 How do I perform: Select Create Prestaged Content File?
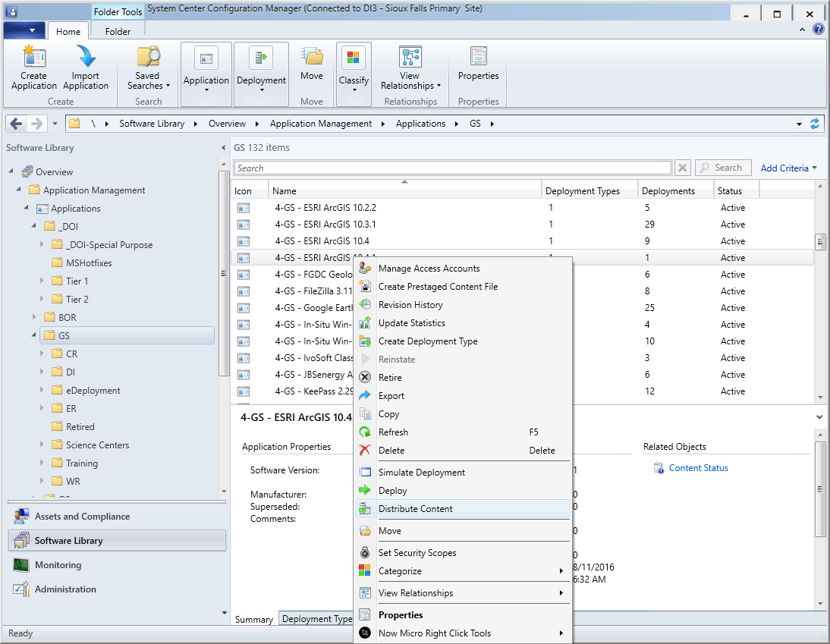pyautogui.click(x=463, y=286)
